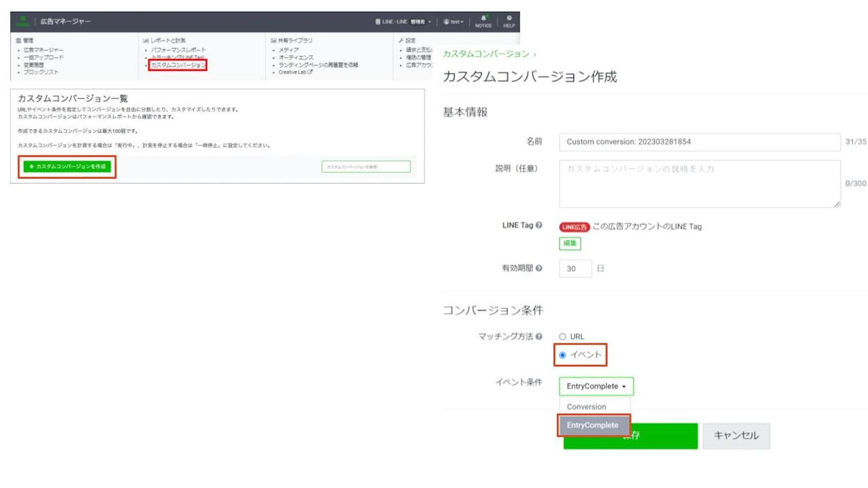The image size is (868, 488).
Task: Click the help icon next to 有効期間
Action: pos(539,268)
